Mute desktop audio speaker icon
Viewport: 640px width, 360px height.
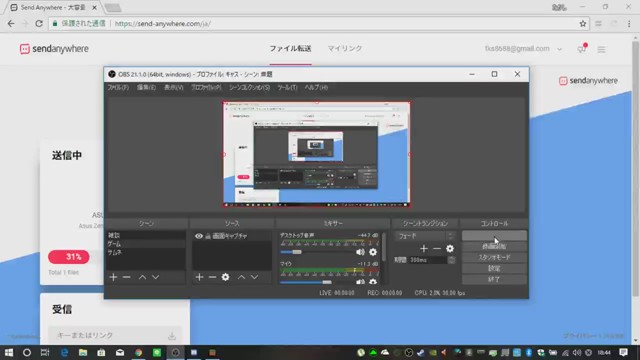click(360, 252)
